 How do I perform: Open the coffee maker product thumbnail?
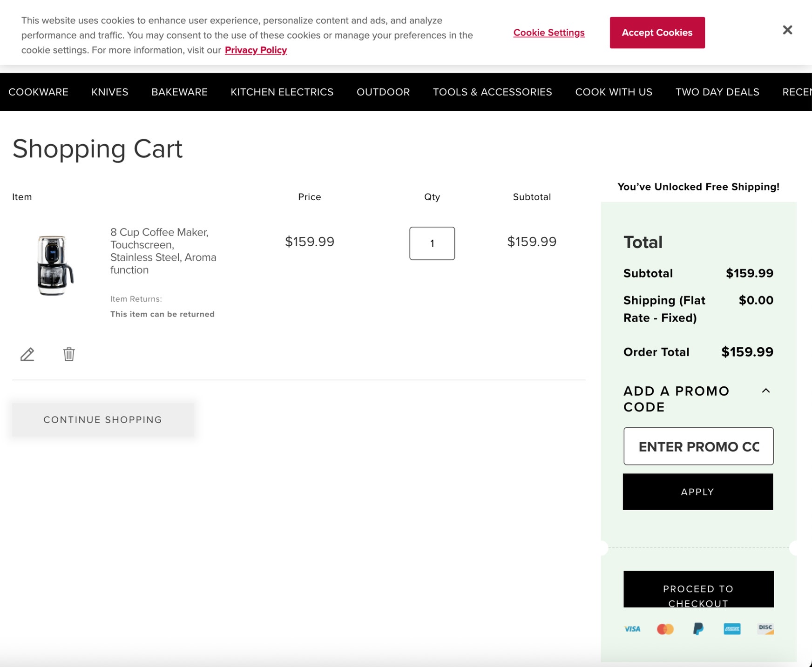55,265
